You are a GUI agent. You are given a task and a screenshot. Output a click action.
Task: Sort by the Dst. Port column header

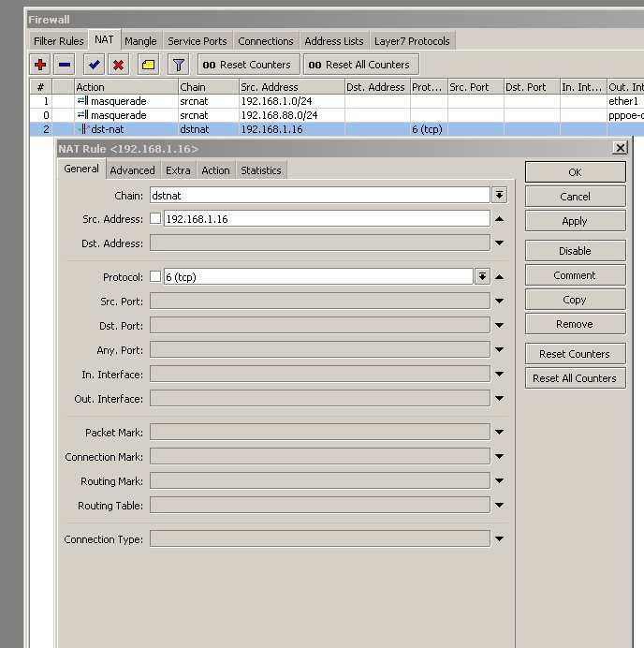click(x=532, y=87)
